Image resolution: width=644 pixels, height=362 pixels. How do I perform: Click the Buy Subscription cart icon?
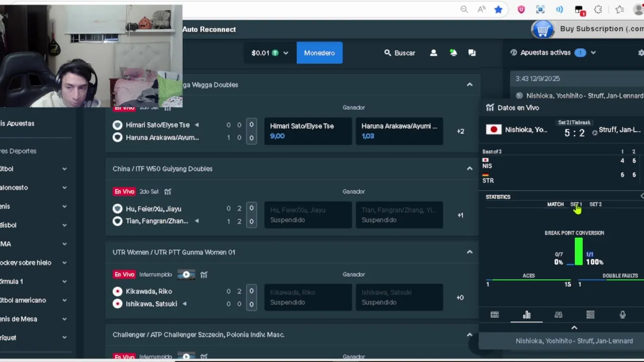(x=542, y=30)
